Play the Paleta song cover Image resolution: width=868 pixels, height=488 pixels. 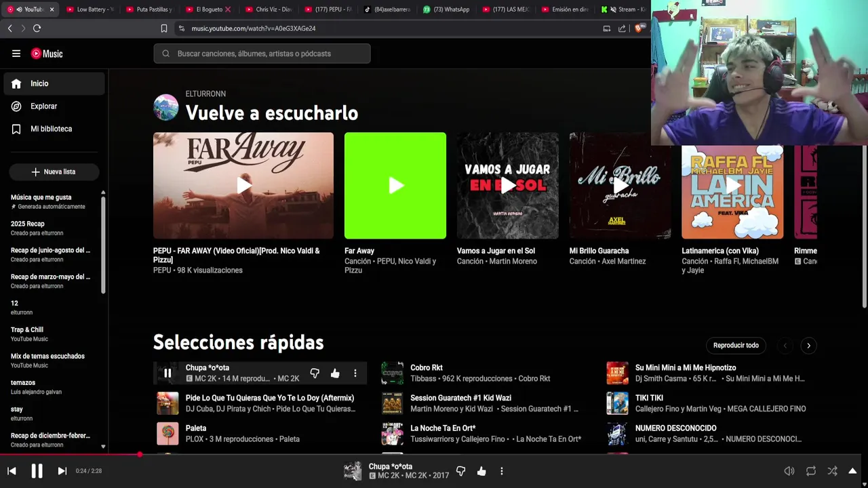click(167, 434)
